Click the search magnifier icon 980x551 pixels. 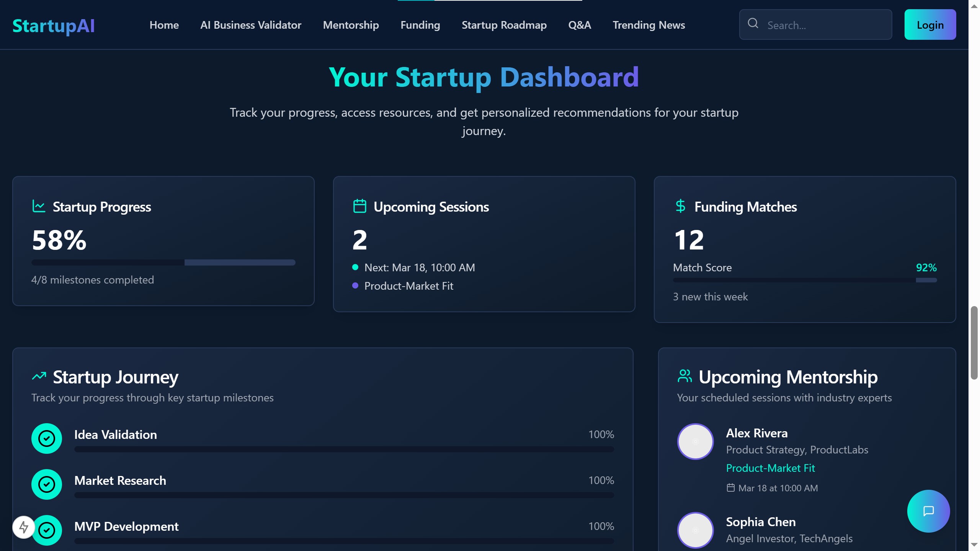click(x=753, y=24)
